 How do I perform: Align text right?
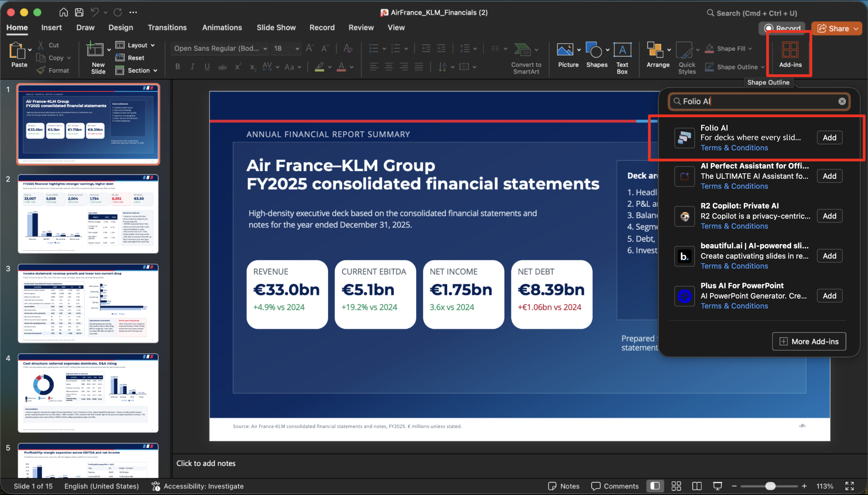pyautogui.click(x=404, y=67)
